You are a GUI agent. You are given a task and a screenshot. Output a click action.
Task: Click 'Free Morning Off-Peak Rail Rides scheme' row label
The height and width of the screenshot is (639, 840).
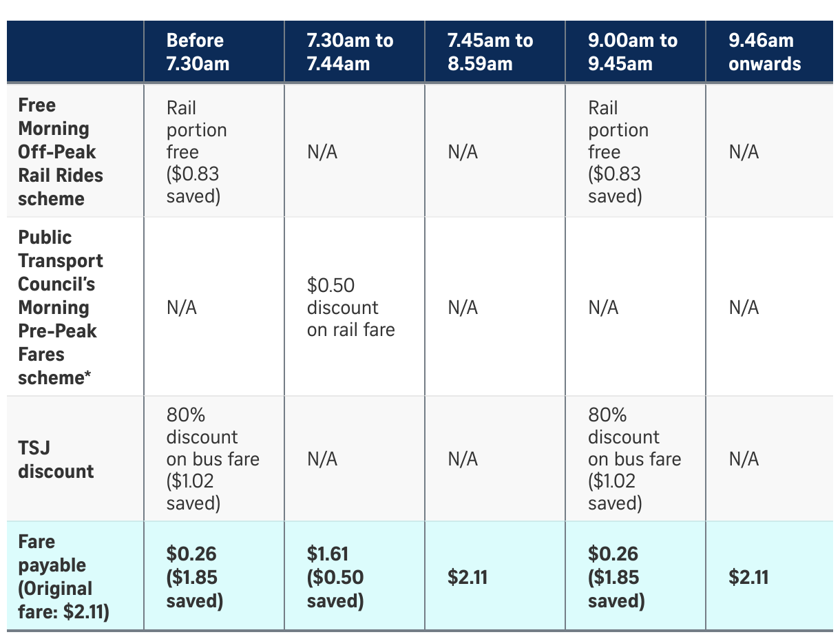pyautogui.click(x=61, y=152)
